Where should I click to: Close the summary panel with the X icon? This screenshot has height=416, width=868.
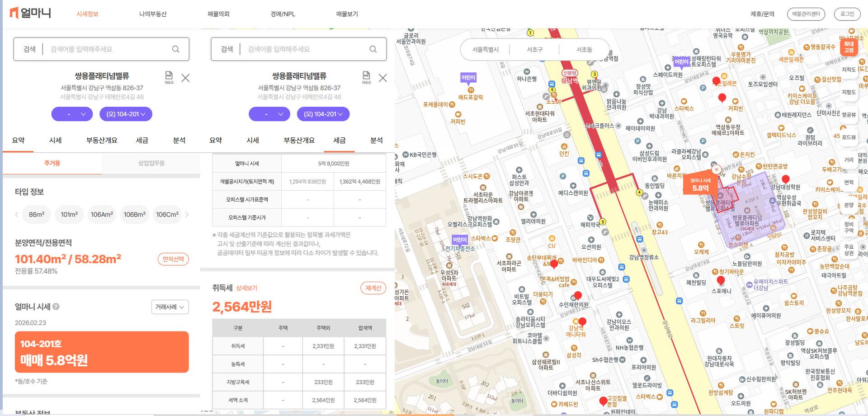pyautogui.click(x=185, y=78)
